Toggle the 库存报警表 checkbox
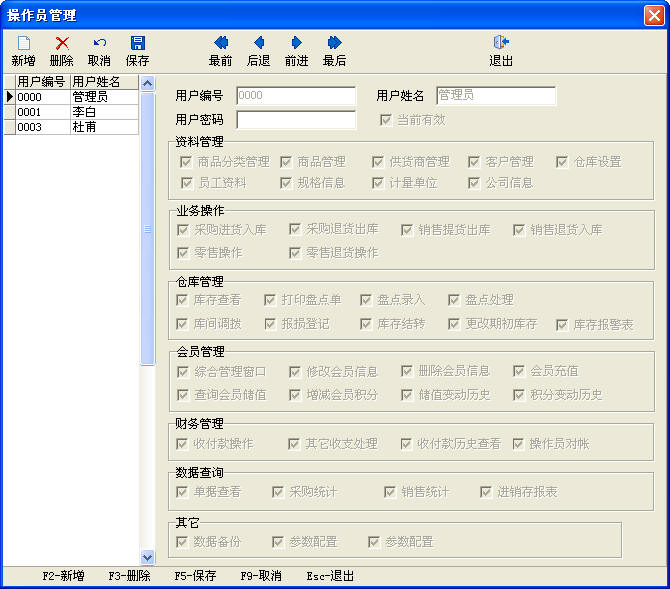Viewport: 670px width, 589px height. pos(562,325)
